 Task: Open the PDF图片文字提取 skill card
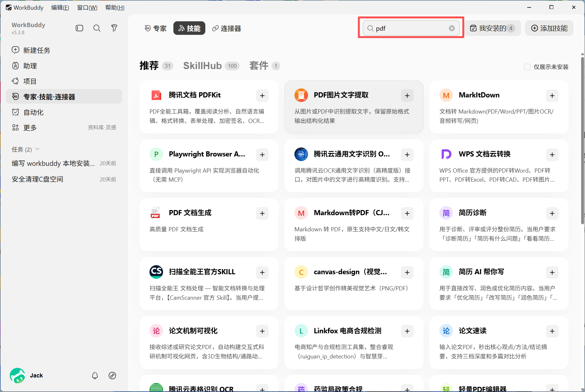click(x=354, y=107)
